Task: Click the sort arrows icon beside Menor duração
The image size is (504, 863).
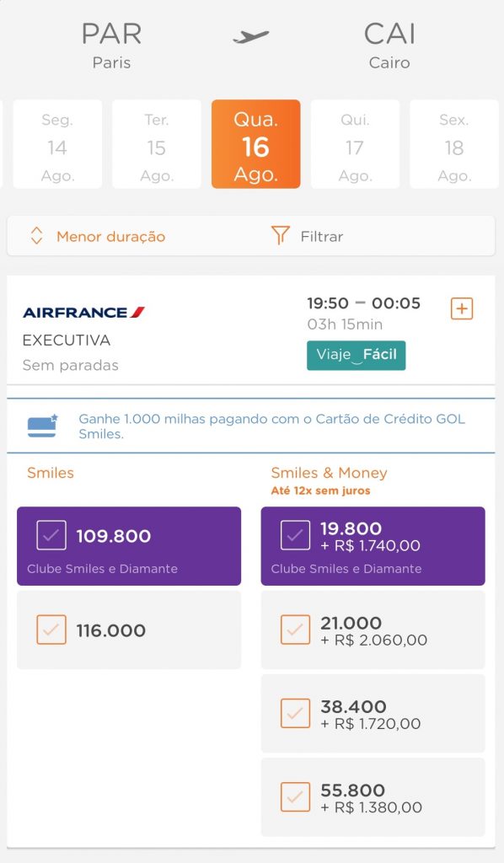Action: tap(36, 237)
